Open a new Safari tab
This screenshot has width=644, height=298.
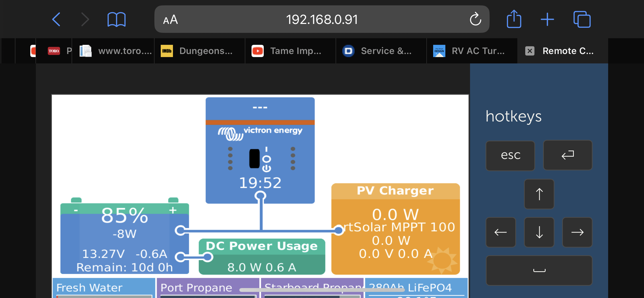(x=547, y=19)
